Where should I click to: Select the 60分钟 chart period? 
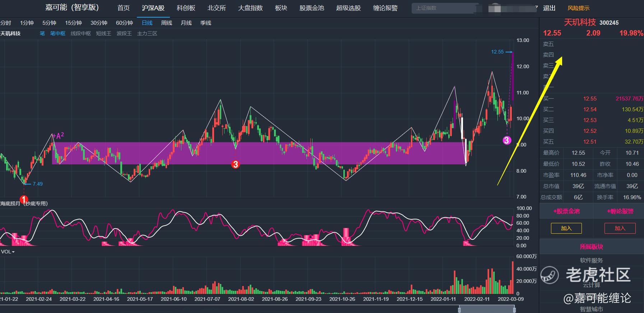(124, 23)
